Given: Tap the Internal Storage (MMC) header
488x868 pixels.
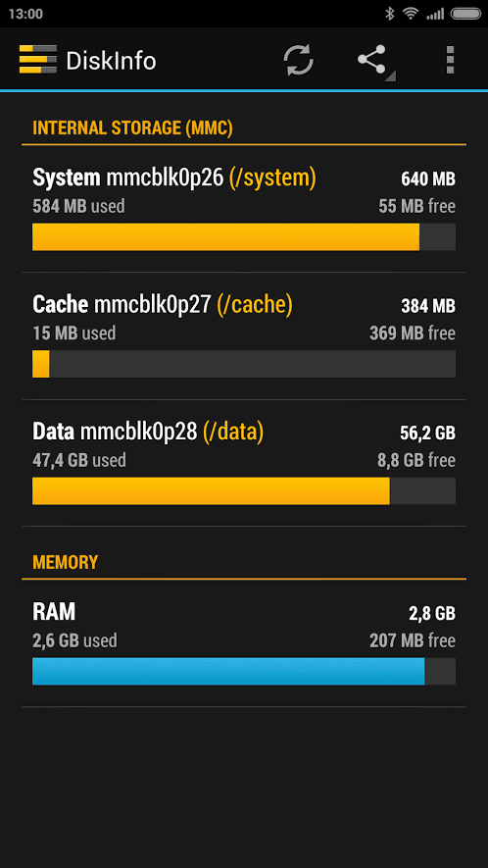Looking at the screenshot, I should click(x=133, y=128).
